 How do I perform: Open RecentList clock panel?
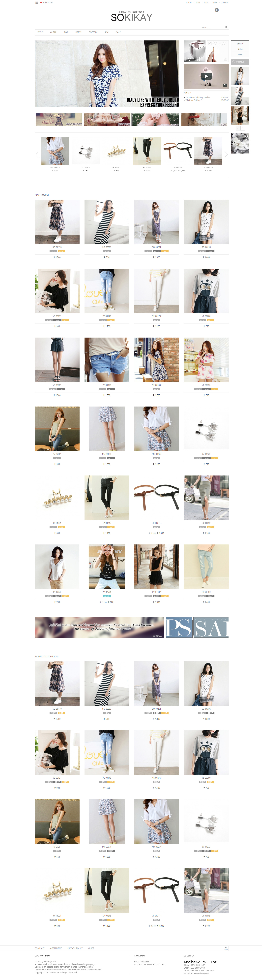[240, 62]
